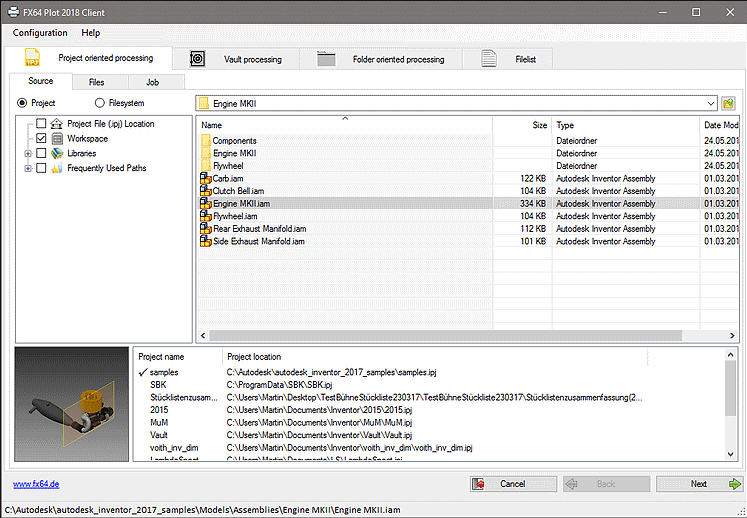Screen dimensions: 747x518
Task: Click the checkmark beside samples project
Action: click(x=143, y=372)
